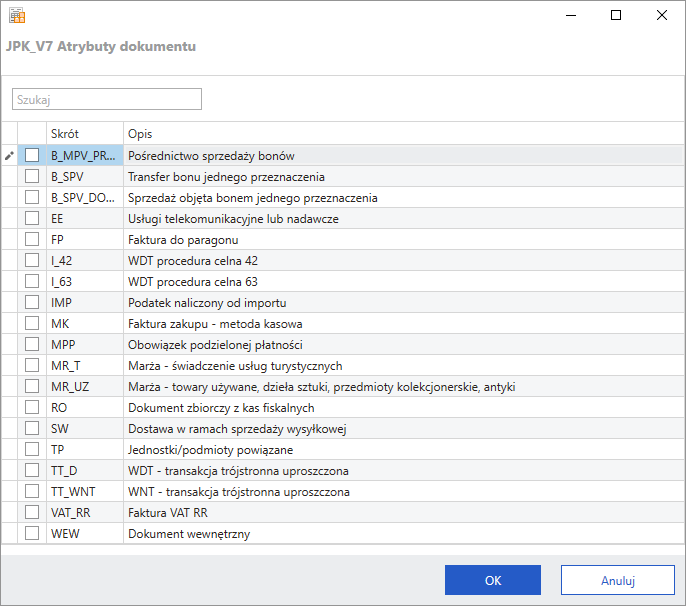
Task: Sort by the Skrót column header
Action: (84, 134)
